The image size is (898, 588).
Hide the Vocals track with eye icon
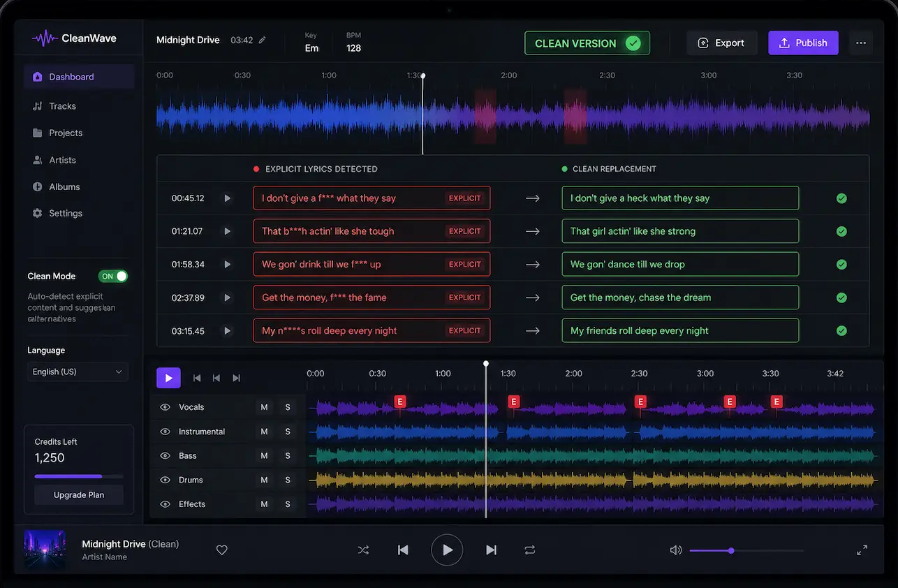[165, 407]
